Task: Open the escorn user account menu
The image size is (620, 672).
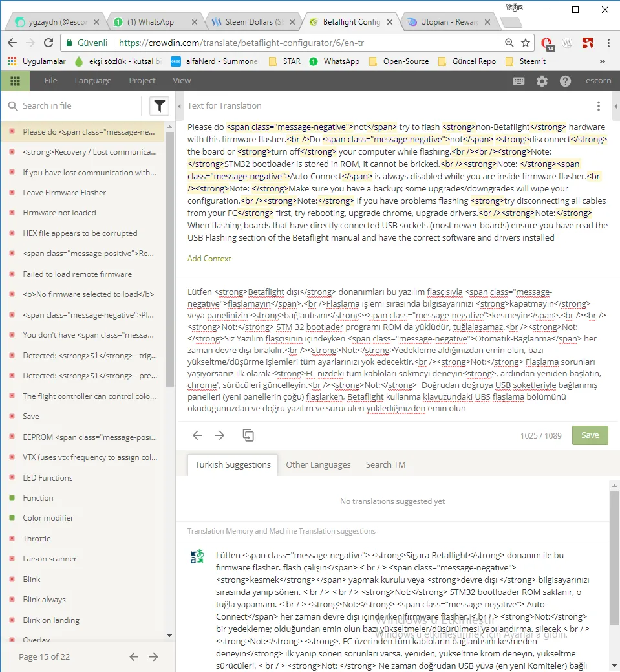Action: point(598,81)
